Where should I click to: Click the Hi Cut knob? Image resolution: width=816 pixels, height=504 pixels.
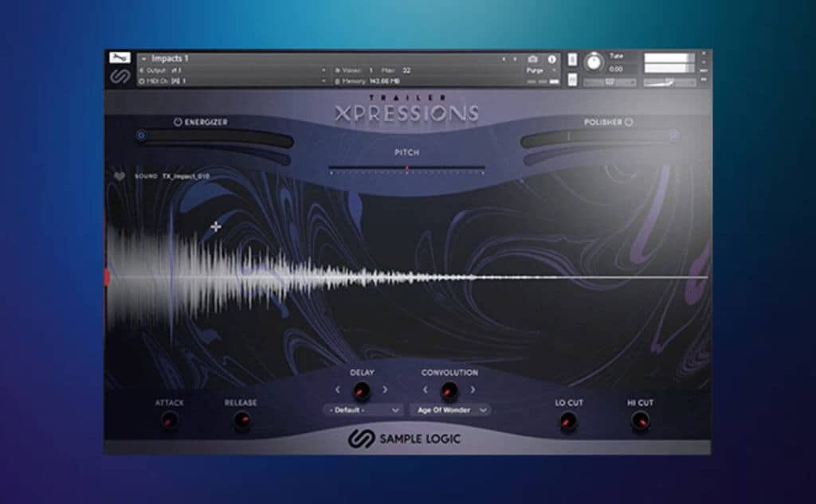640,420
